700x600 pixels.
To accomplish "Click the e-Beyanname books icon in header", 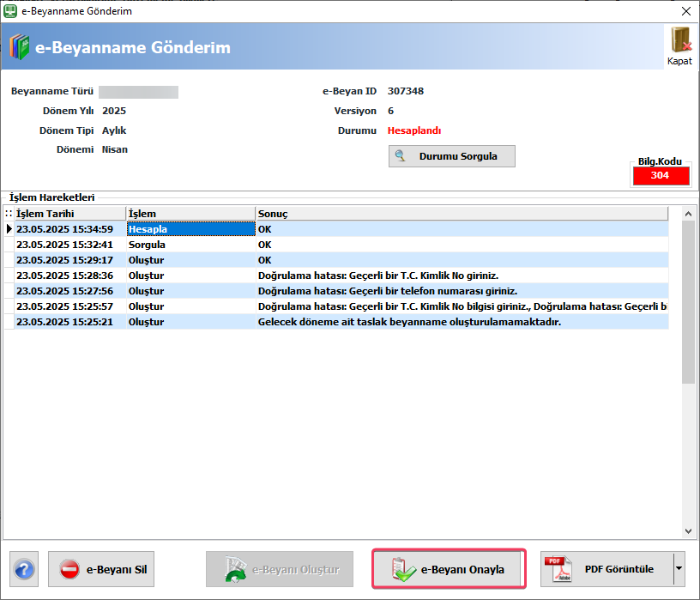I will (19, 46).
